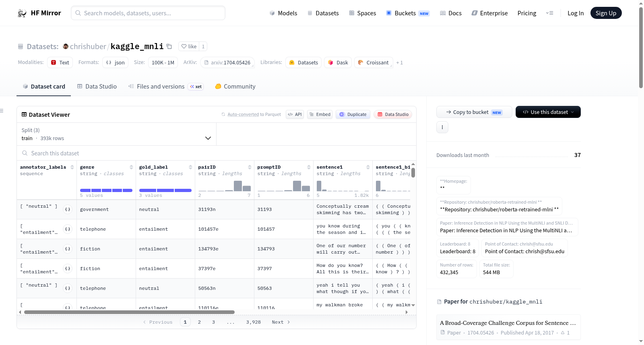Sort by genre column

pos(131,167)
